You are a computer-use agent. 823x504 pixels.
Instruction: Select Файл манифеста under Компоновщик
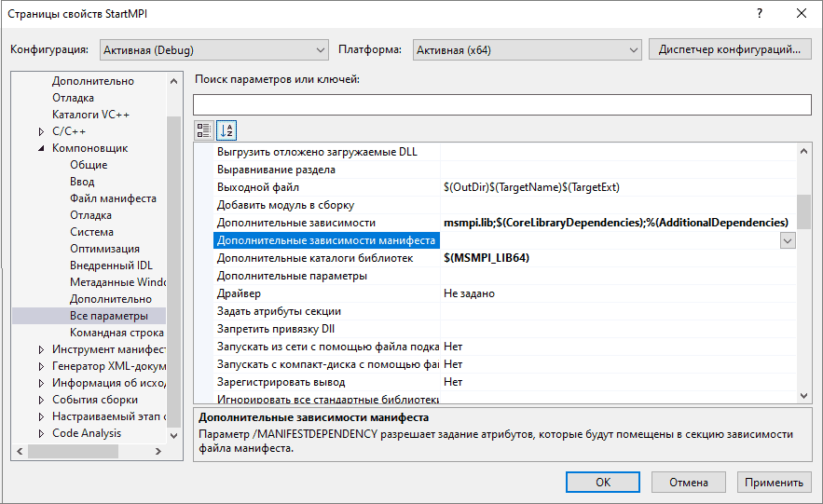tap(113, 198)
